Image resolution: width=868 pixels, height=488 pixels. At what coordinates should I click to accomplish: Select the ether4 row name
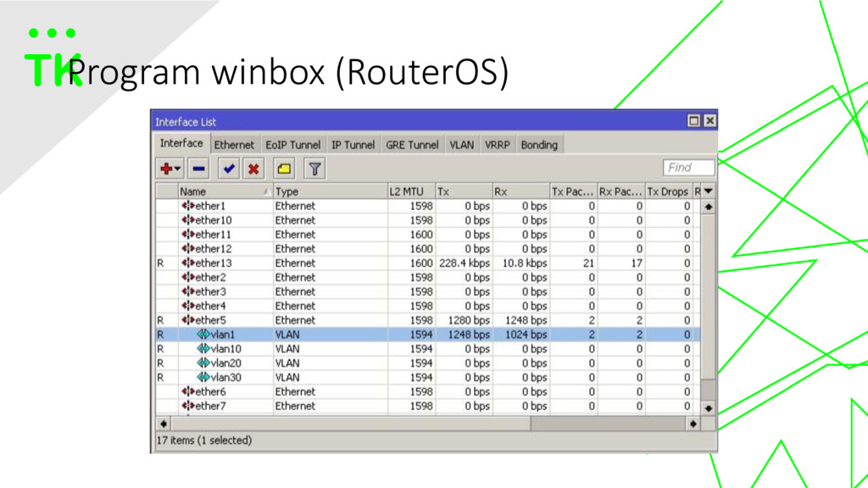210,307
